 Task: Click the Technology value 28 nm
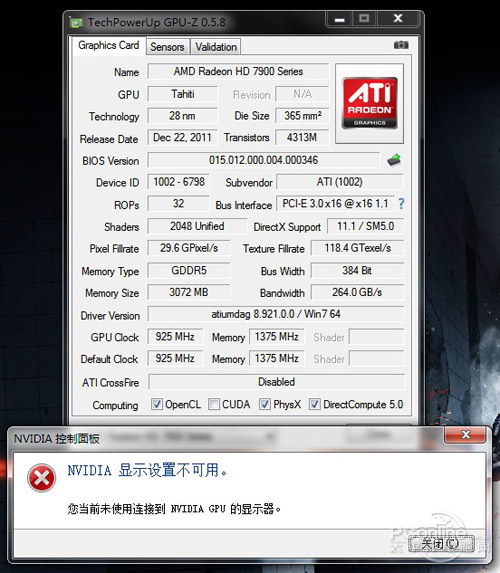(183, 116)
